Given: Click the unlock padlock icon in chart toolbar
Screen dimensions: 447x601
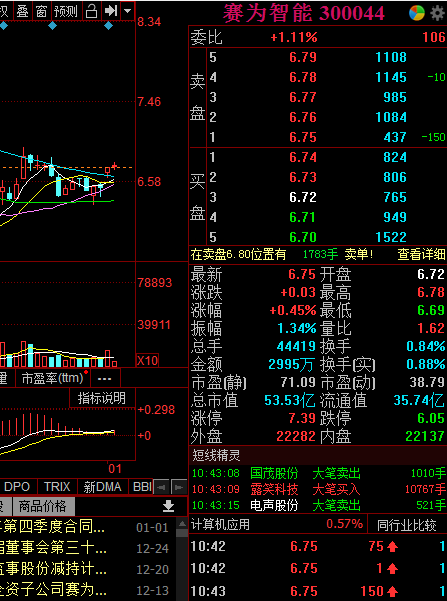Looking at the screenshot, I should pos(92,11).
